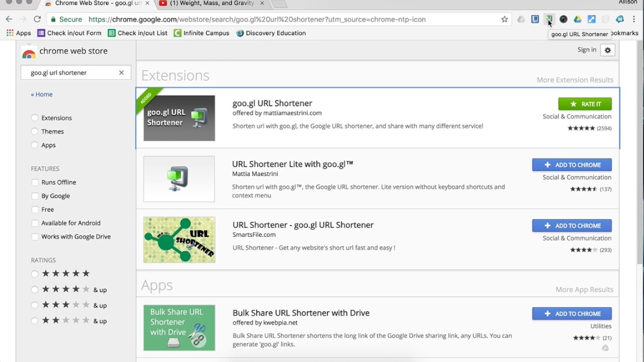Add SmartsFile URL Shortener to Chrome
Viewport: 644px width, 362px height.
tap(572, 226)
